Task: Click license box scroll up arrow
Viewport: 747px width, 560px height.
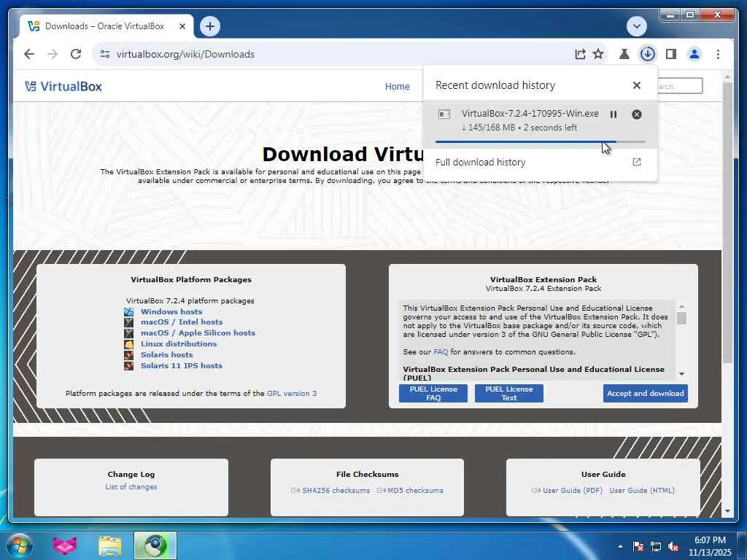Action: 682,306
